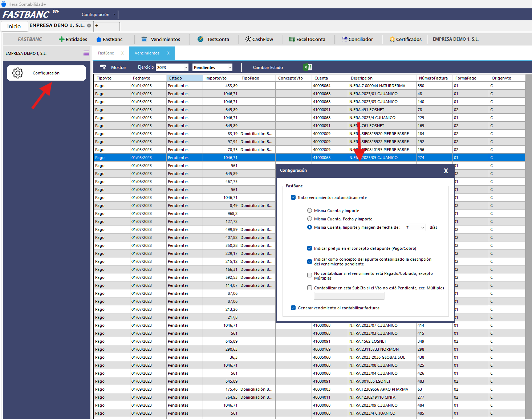Click the purple list icon beside company name
This screenshot has height=419, width=532.
tap(86, 53)
